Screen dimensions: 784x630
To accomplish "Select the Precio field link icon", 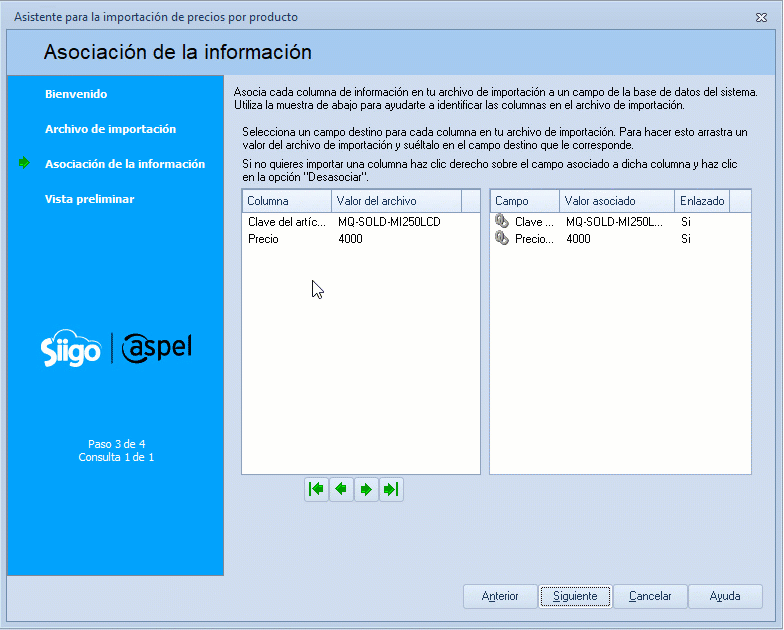I will coord(502,239).
